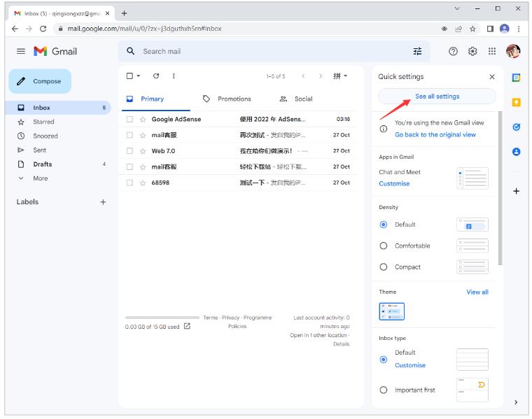Click the Settings gear icon
This screenshot has height=419, width=532.
[472, 51]
